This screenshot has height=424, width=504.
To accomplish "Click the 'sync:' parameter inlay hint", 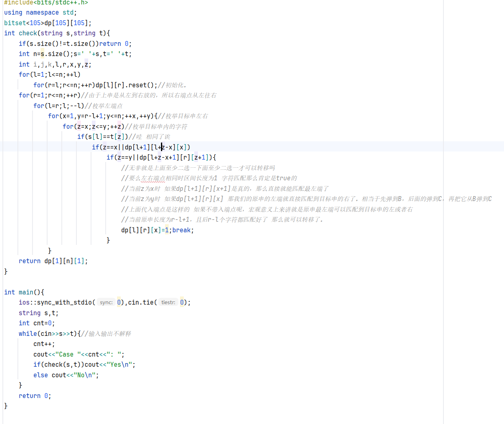I will click(106, 303).
